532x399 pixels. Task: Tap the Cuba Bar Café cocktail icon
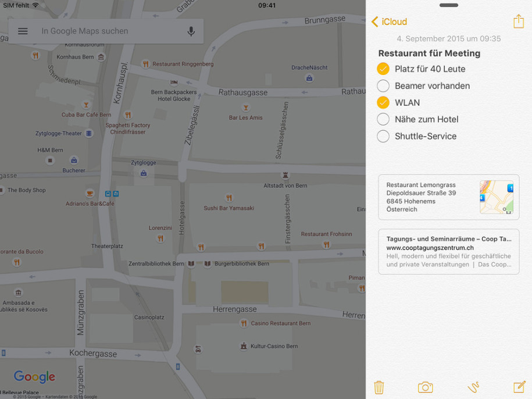(86, 105)
